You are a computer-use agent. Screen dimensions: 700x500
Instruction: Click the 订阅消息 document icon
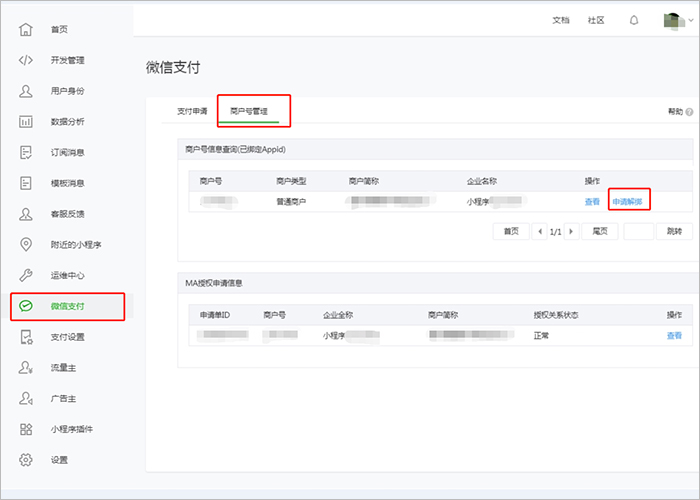click(x=26, y=152)
